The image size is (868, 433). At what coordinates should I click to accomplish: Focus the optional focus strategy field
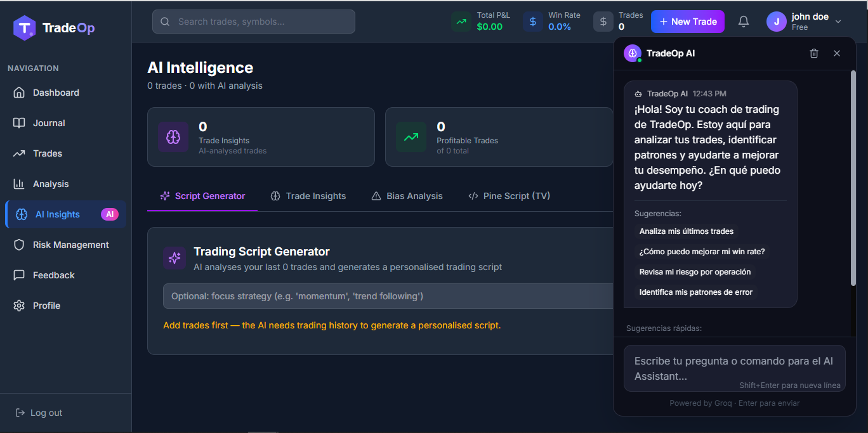click(x=388, y=296)
